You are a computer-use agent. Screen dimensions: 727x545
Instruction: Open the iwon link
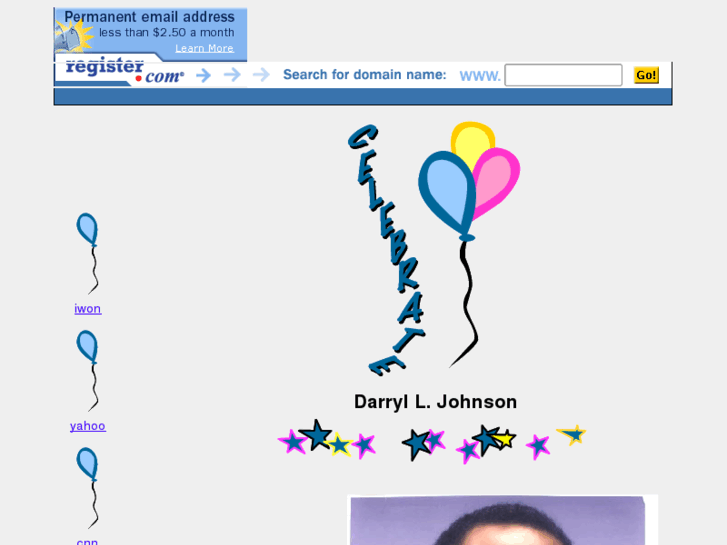click(88, 308)
